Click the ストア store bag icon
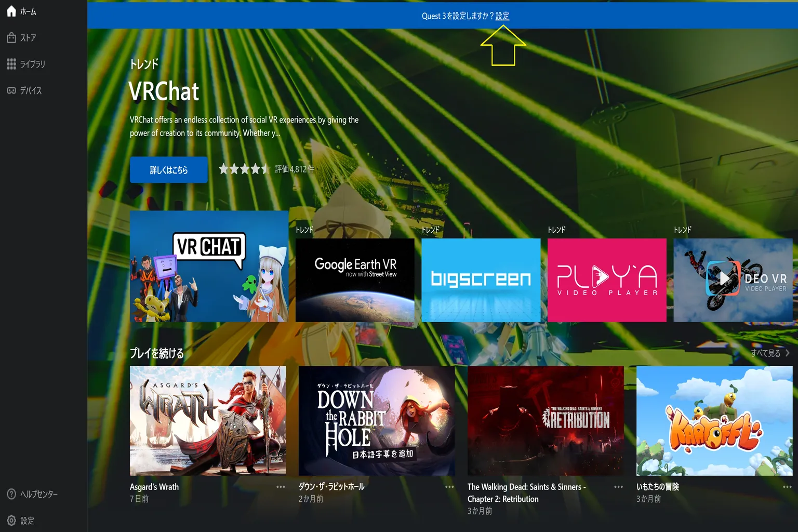798x532 pixels. coord(11,37)
